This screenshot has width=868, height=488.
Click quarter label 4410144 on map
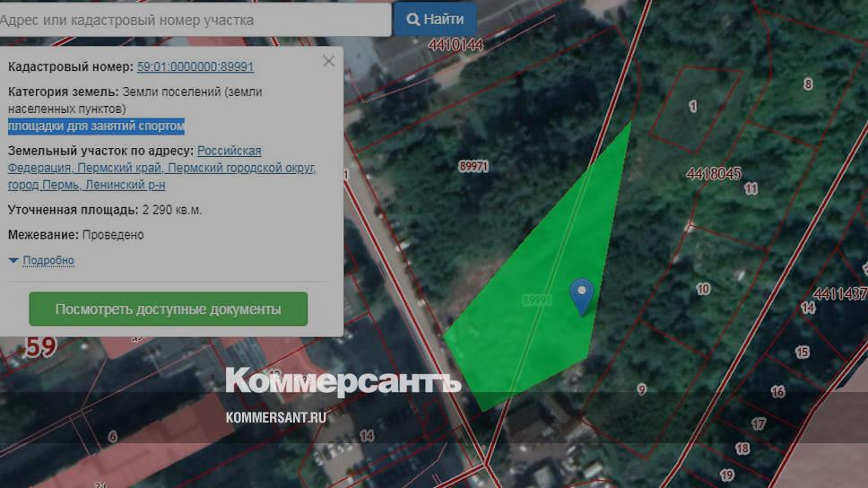tap(456, 44)
